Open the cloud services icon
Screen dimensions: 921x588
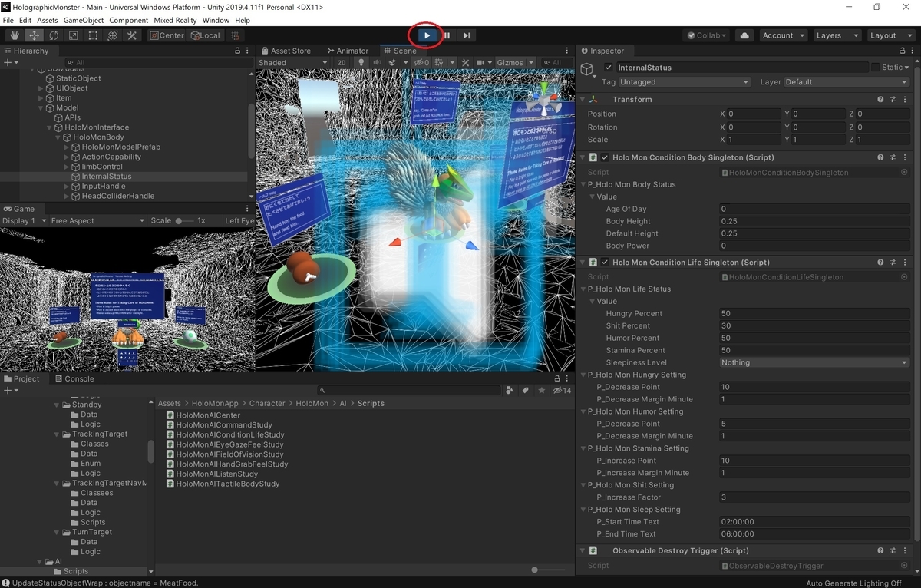click(744, 35)
